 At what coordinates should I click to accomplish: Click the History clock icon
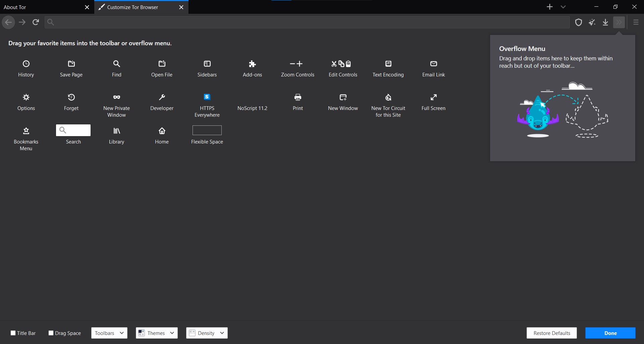[26, 64]
